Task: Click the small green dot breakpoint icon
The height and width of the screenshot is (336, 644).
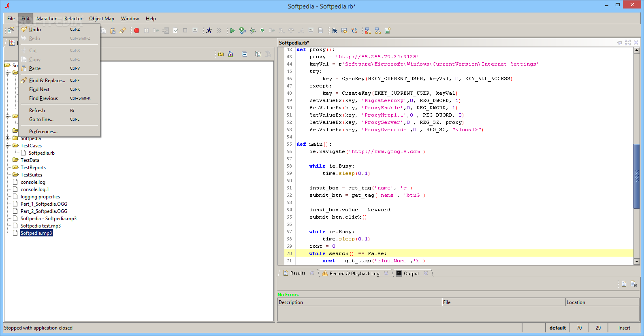Action: click(x=262, y=30)
